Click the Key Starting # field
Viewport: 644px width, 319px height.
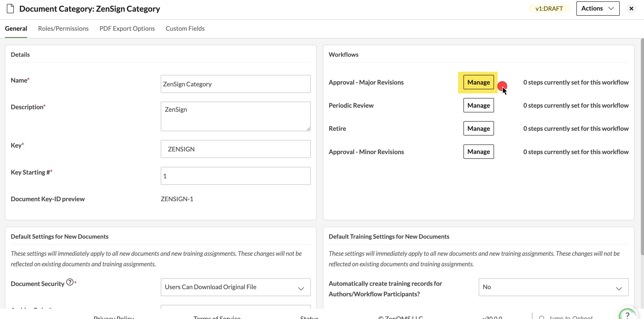pyautogui.click(x=236, y=176)
